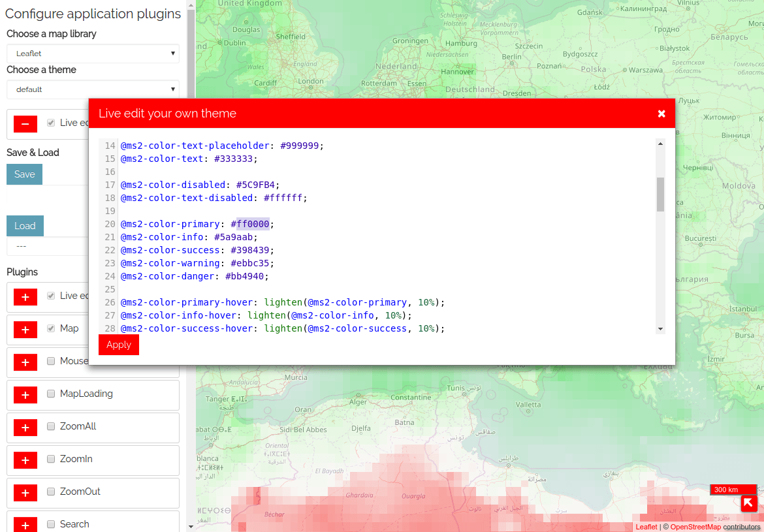
Task: Expand the ZoomOut plugin plus button
Action: pos(25,493)
